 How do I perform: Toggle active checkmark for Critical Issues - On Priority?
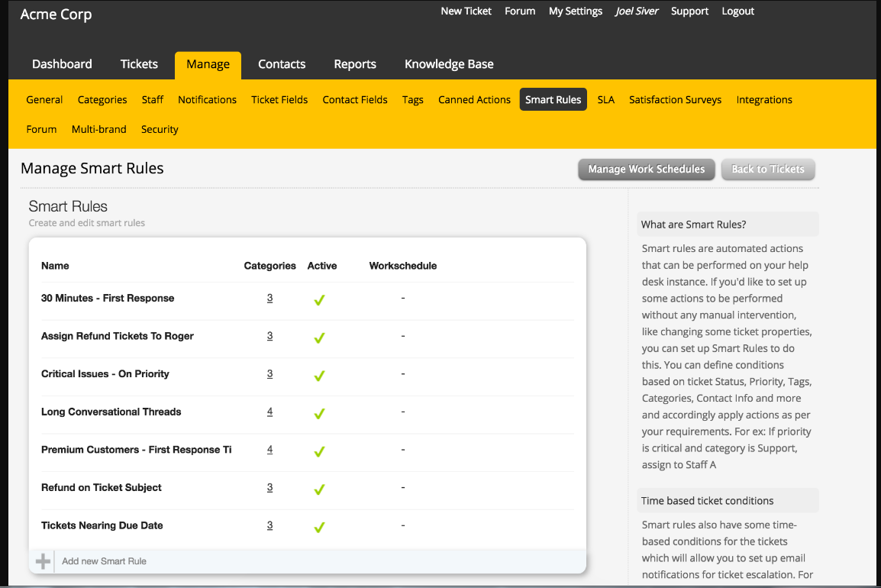coord(319,375)
